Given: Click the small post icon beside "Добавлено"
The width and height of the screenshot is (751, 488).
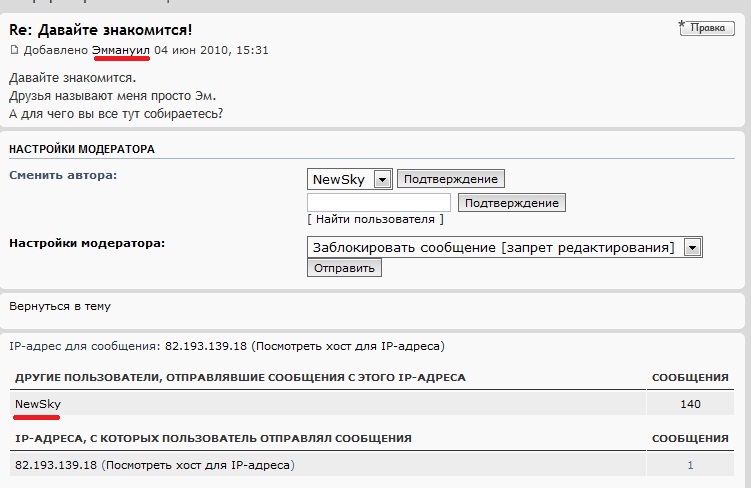Looking at the screenshot, I should 14,50.
